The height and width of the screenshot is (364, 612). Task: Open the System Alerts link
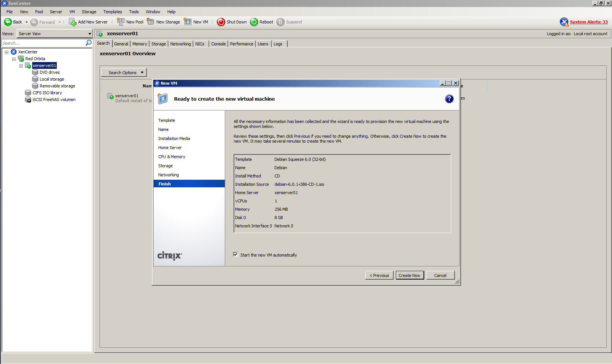589,22
